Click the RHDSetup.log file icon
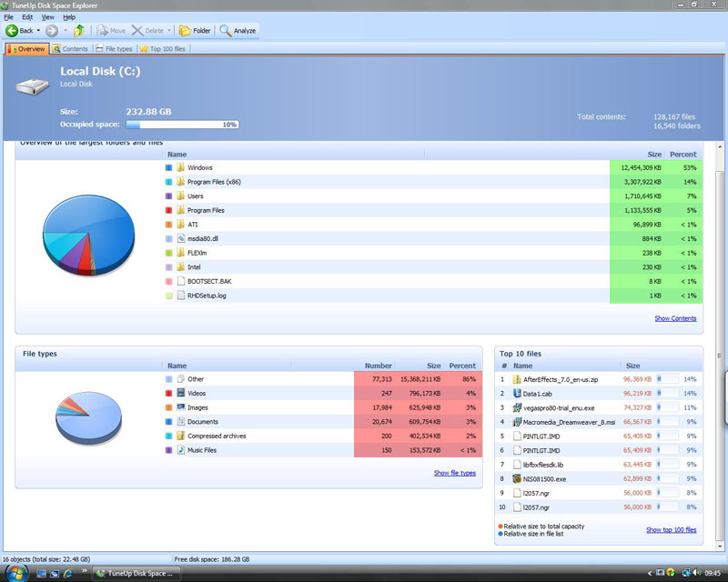Image resolution: width=728 pixels, height=582 pixels. pyautogui.click(x=180, y=296)
